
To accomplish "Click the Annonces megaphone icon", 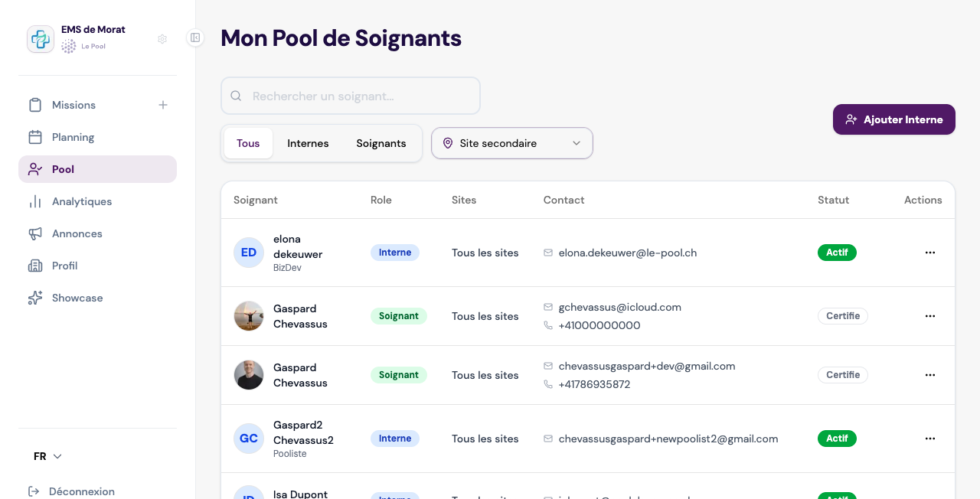I will [x=35, y=233].
